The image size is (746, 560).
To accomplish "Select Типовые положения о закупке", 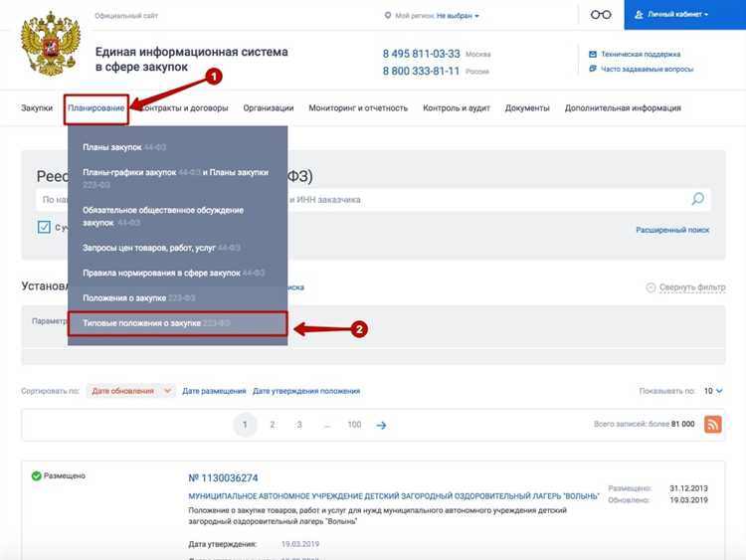I will point(177,323).
